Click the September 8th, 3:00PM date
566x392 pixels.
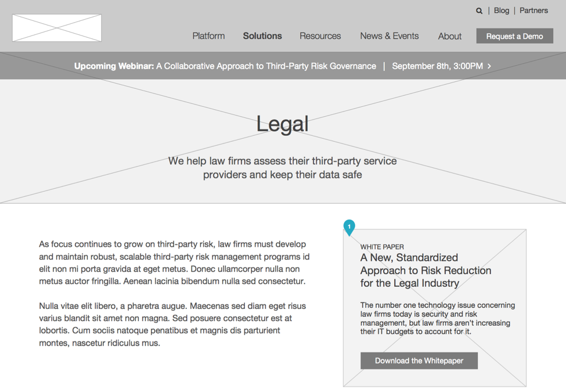point(437,66)
